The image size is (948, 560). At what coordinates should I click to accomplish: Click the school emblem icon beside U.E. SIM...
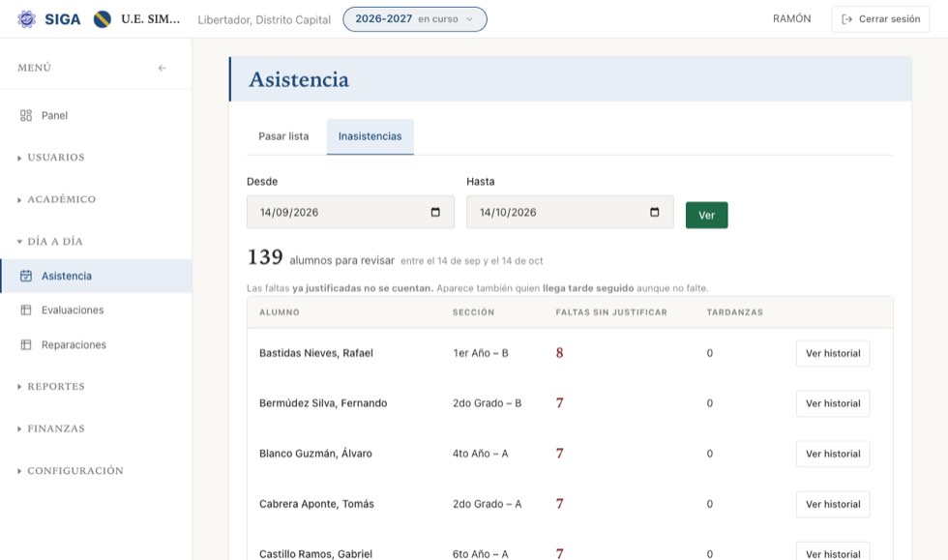click(x=103, y=19)
